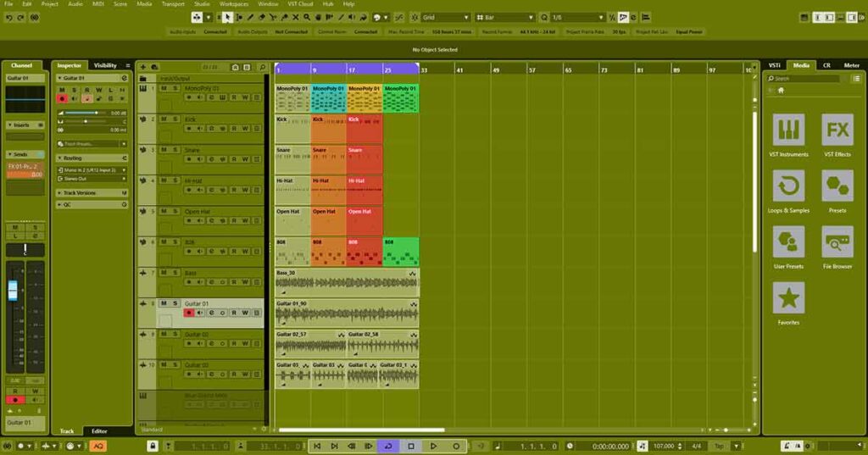Click the track list search magnifier
Image resolution: width=868 pixels, height=455 pixels.
[x=262, y=67]
